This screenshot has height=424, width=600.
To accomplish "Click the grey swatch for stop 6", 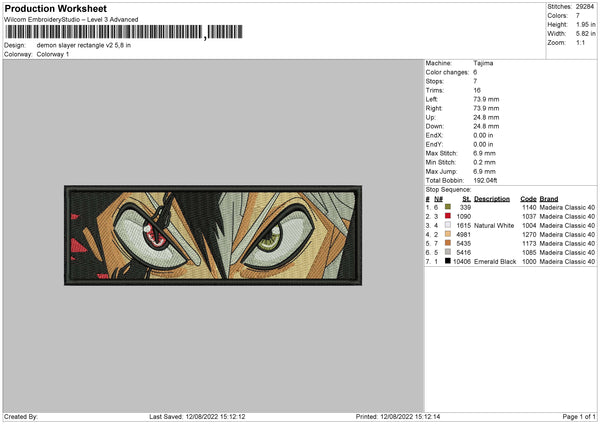I will 447,252.
